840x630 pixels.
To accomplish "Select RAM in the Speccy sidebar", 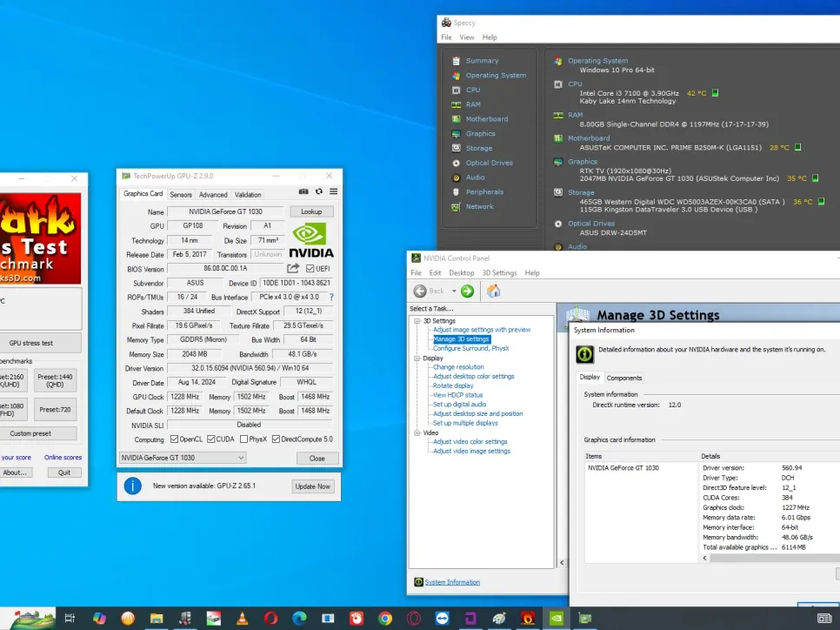I will 473,104.
